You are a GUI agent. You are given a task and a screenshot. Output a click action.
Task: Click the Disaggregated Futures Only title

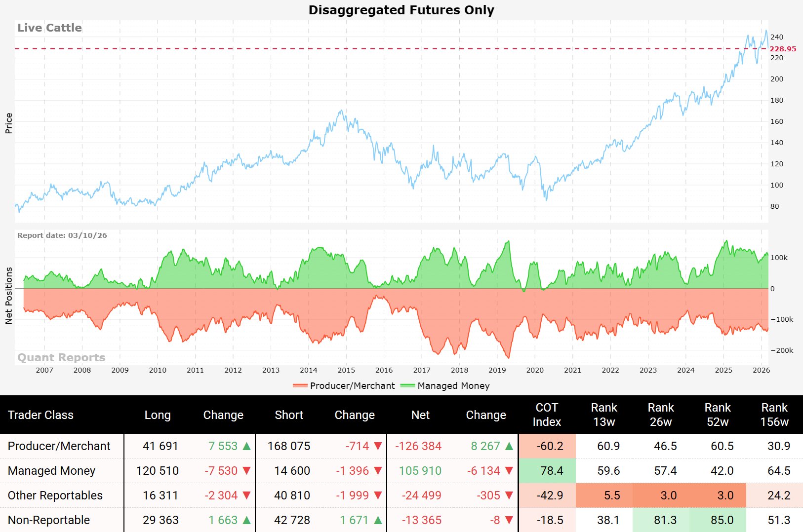pos(401,10)
